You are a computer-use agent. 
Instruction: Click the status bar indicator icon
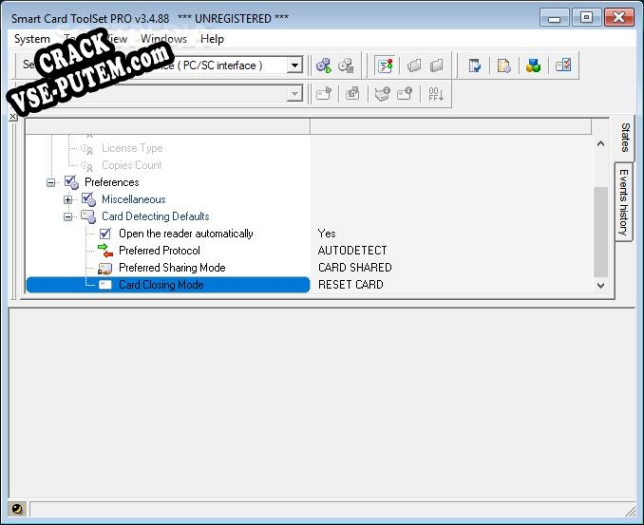pyautogui.click(x=17, y=509)
